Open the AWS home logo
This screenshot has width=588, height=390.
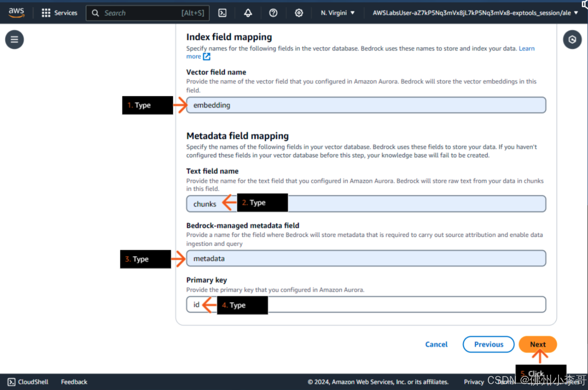click(x=17, y=12)
